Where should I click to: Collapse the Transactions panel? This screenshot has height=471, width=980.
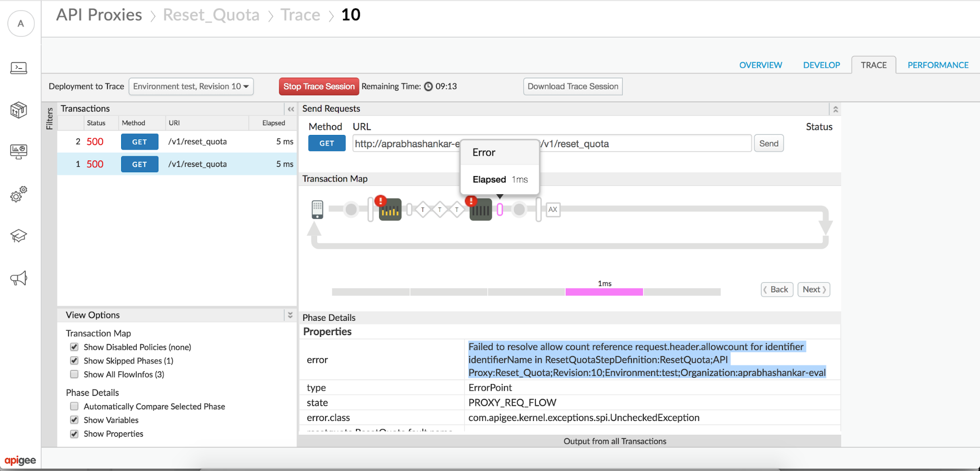coord(291,109)
